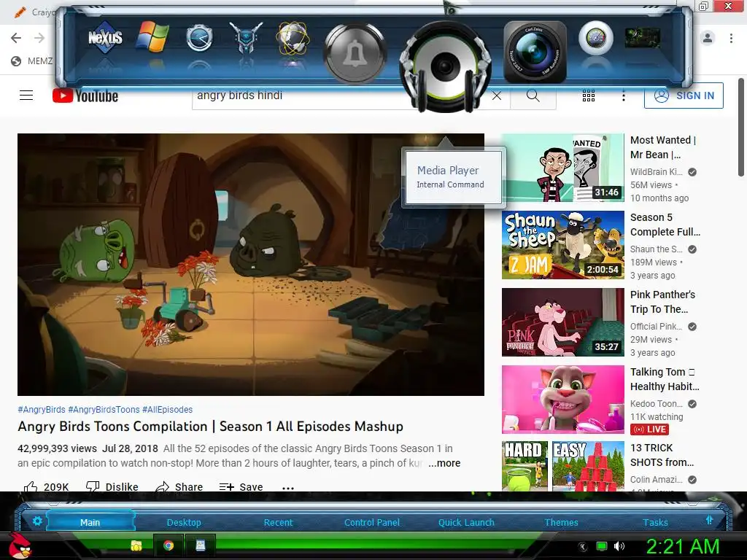The width and height of the screenshot is (747, 560).
Task: Open the winged emblem icon in the dock
Action: [x=246, y=37]
